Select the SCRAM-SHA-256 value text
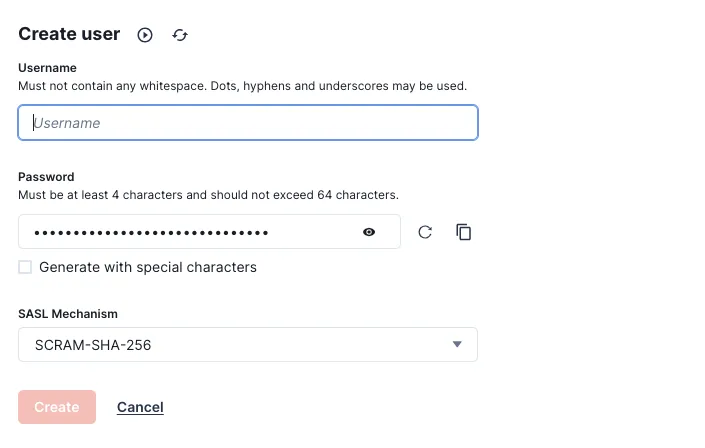 [93, 345]
